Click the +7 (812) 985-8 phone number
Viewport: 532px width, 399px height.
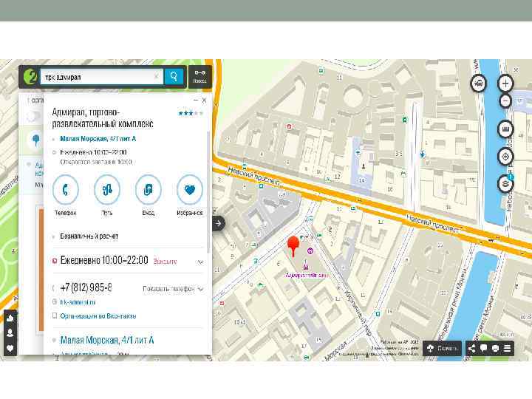pyautogui.click(x=86, y=287)
